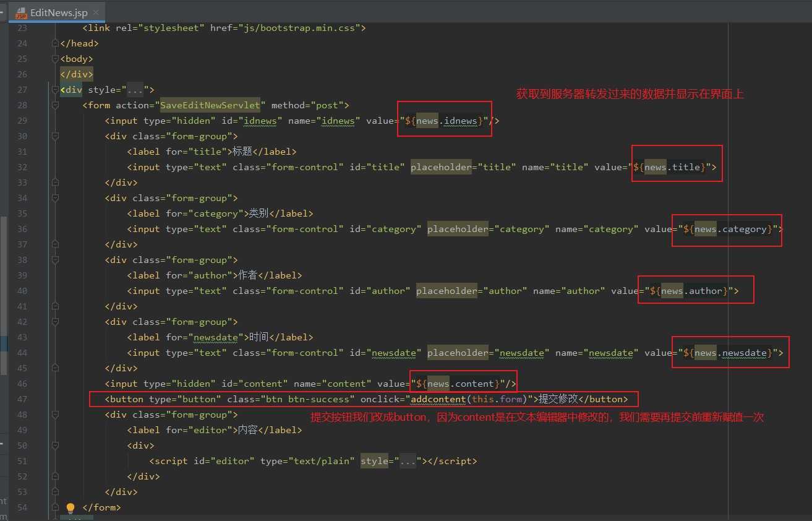Collapse the <body> fold marker at line 25

pyautogui.click(x=55, y=59)
